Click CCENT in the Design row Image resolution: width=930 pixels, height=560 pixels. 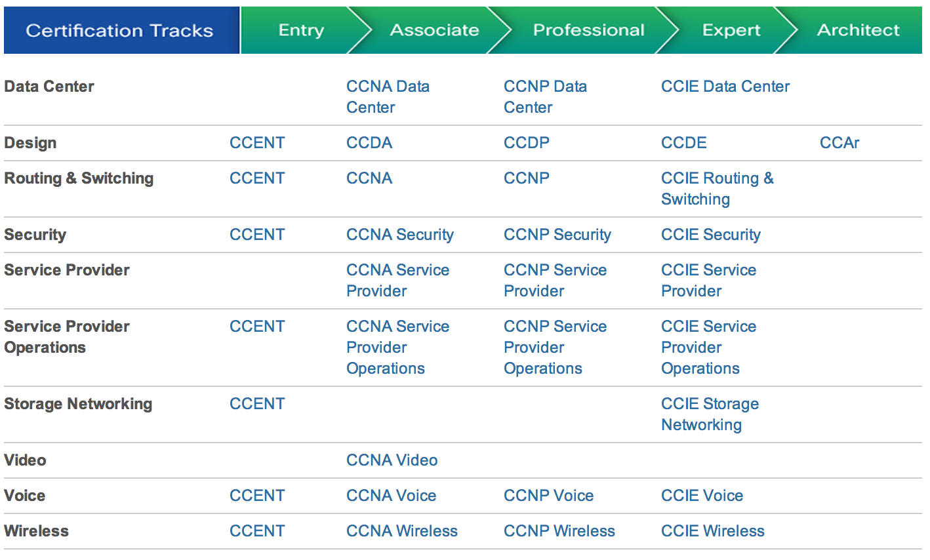(x=256, y=143)
